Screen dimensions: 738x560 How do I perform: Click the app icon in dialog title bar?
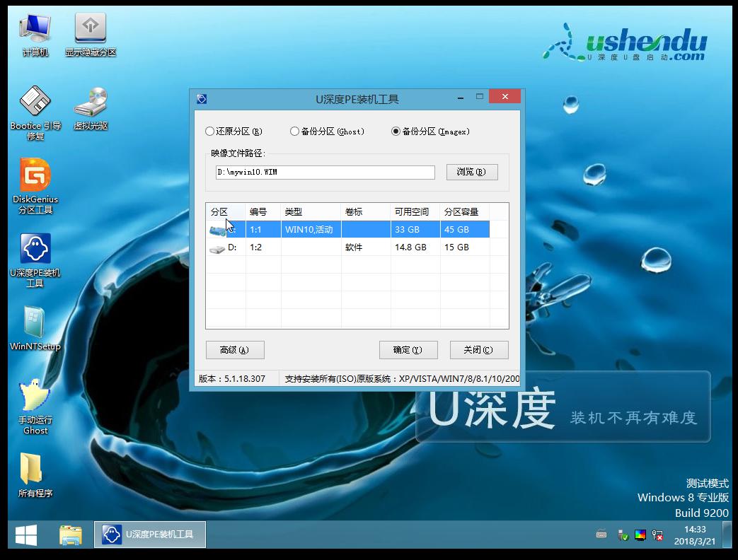[202, 99]
